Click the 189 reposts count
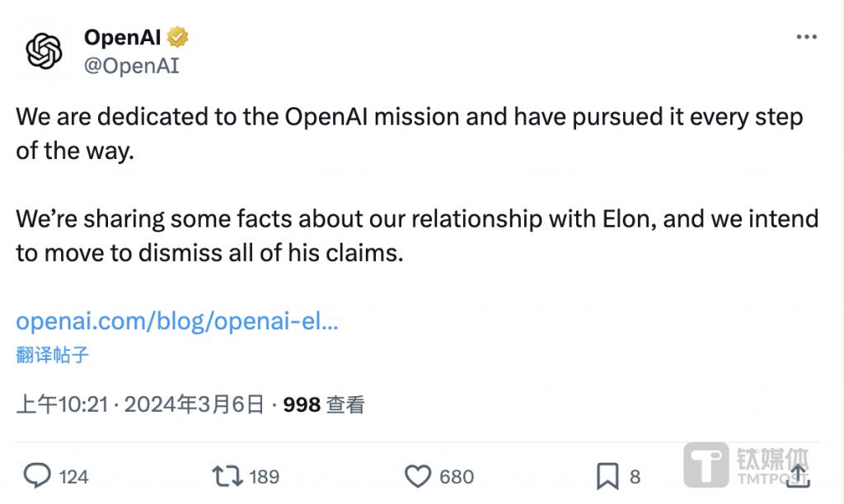 coord(264,476)
